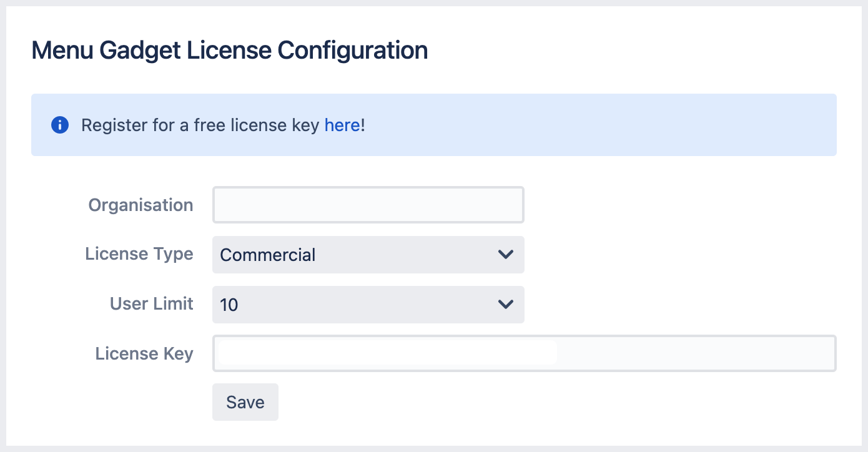Open the License Type selector showing Commercial
The height and width of the screenshot is (452, 868).
pos(368,255)
